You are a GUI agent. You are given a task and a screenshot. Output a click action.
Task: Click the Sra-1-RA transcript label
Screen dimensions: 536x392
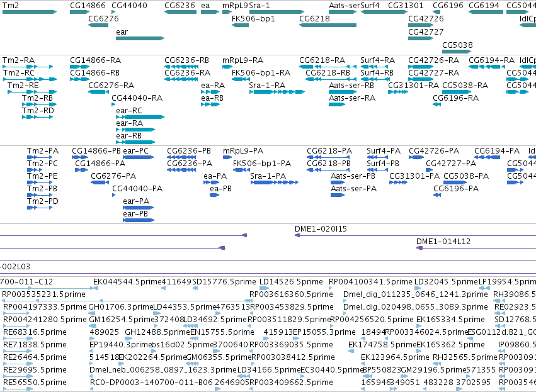pyautogui.click(x=267, y=86)
